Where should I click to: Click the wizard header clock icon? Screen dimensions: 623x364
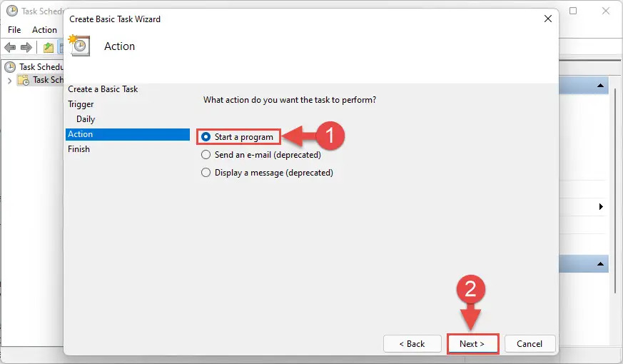pos(79,46)
